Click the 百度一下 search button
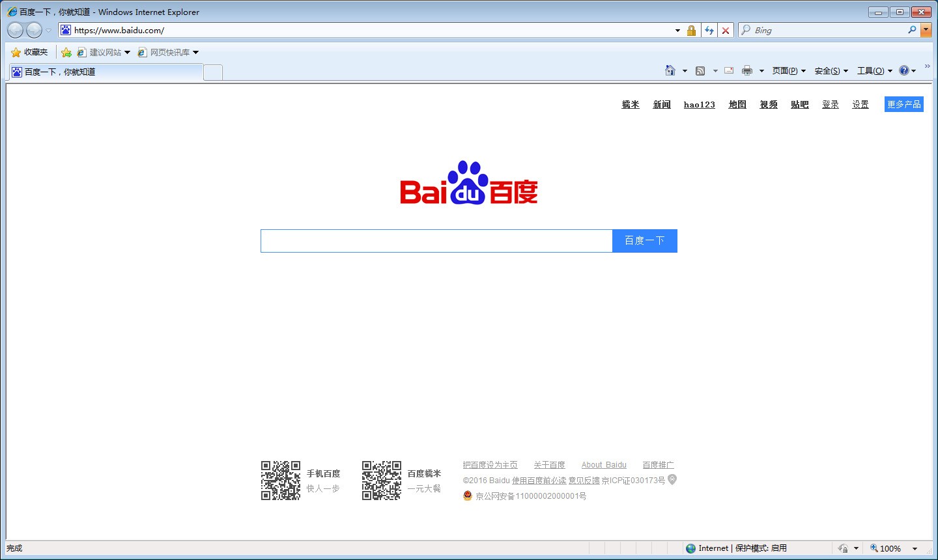Image resolution: width=938 pixels, height=560 pixels. point(645,241)
